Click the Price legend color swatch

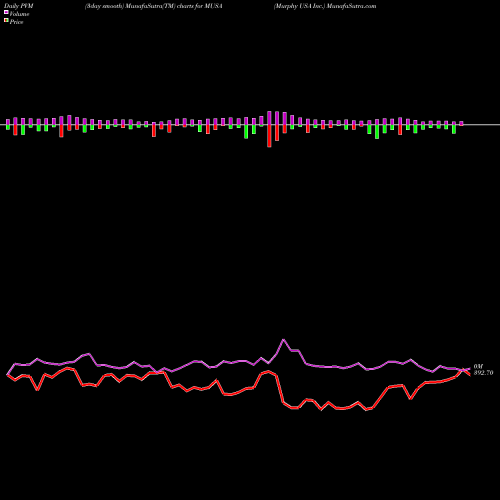point(6,21)
